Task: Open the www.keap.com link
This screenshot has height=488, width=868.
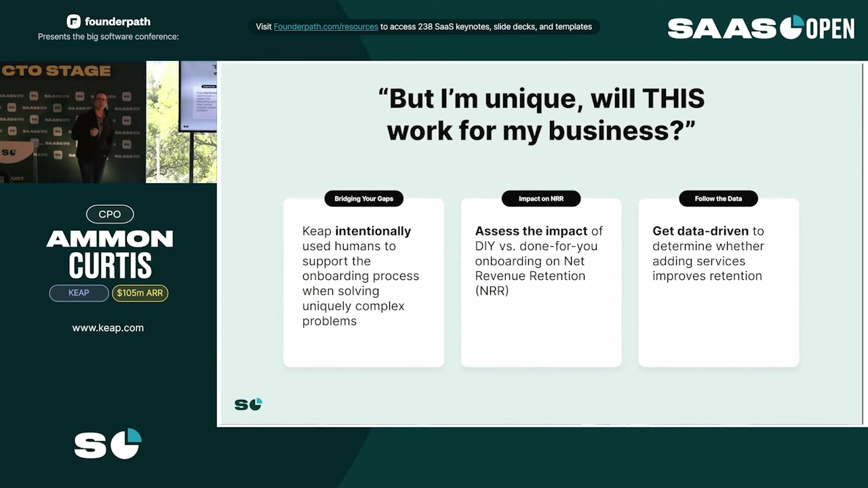Action: coord(108,328)
